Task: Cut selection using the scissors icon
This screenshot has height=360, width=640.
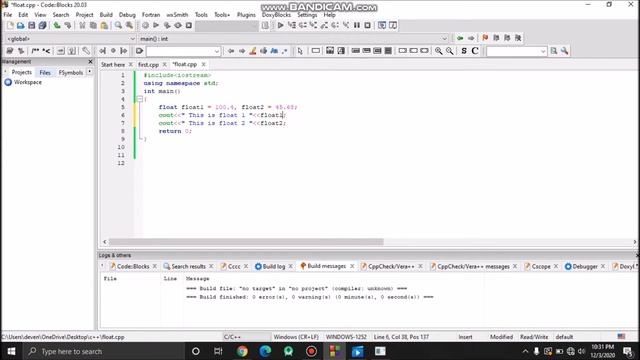Action: pos(82,25)
